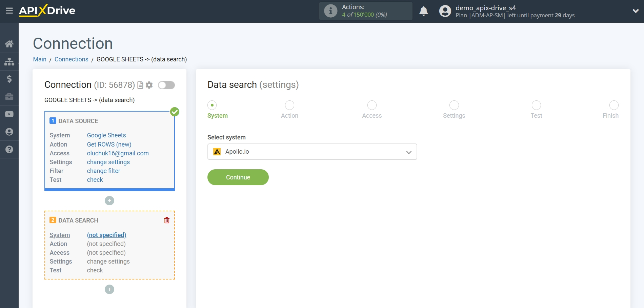Image resolution: width=644 pixels, height=308 pixels.
Task: Click the gear icon beside Connection ID
Action: click(149, 85)
